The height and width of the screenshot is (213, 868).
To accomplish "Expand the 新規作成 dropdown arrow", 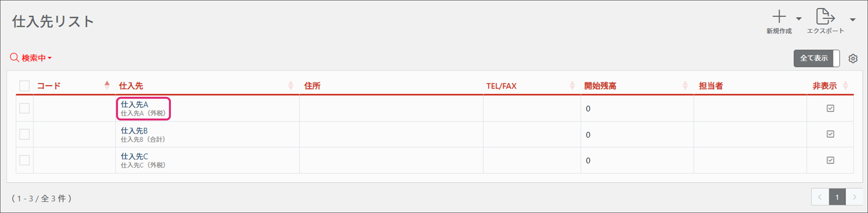I will 799,19.
